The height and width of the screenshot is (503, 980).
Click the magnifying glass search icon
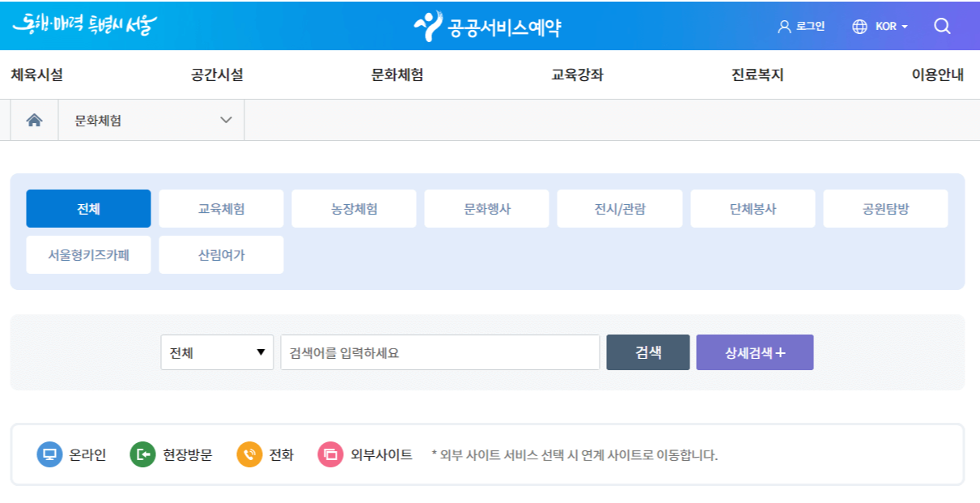941,25
